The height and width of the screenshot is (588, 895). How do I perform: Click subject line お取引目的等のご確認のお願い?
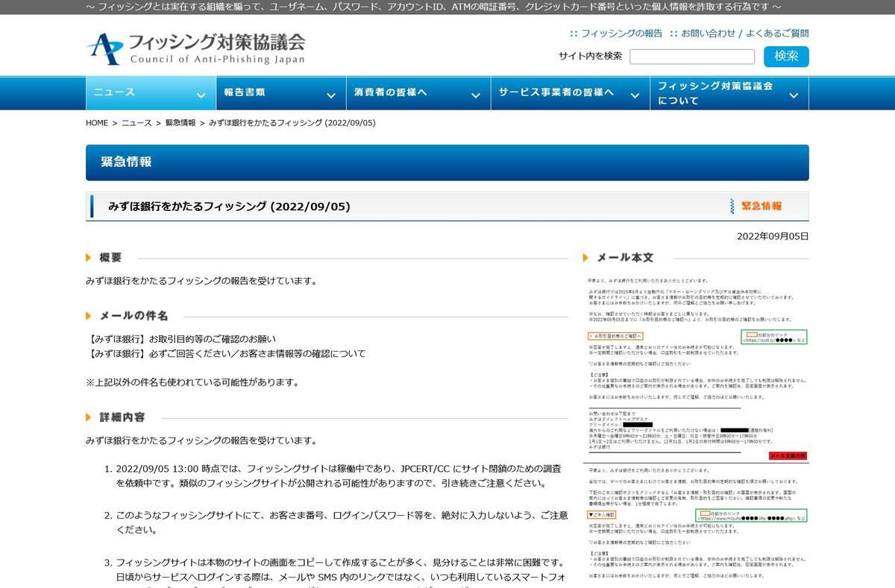181,339
